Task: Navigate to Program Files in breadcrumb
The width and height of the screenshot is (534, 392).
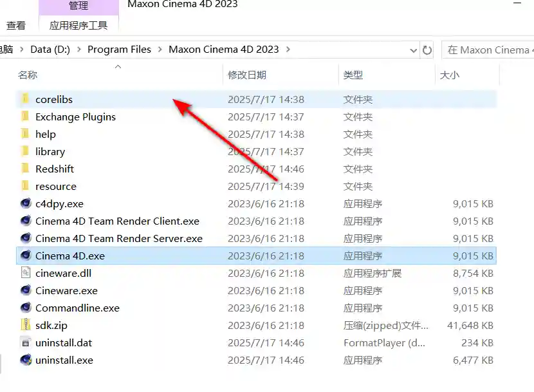Action: 119,50
